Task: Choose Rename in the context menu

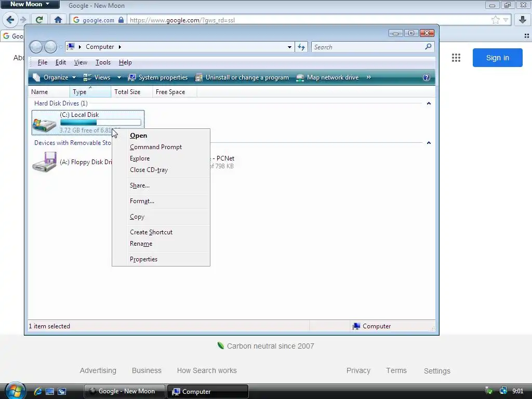Action: point(161,244)
